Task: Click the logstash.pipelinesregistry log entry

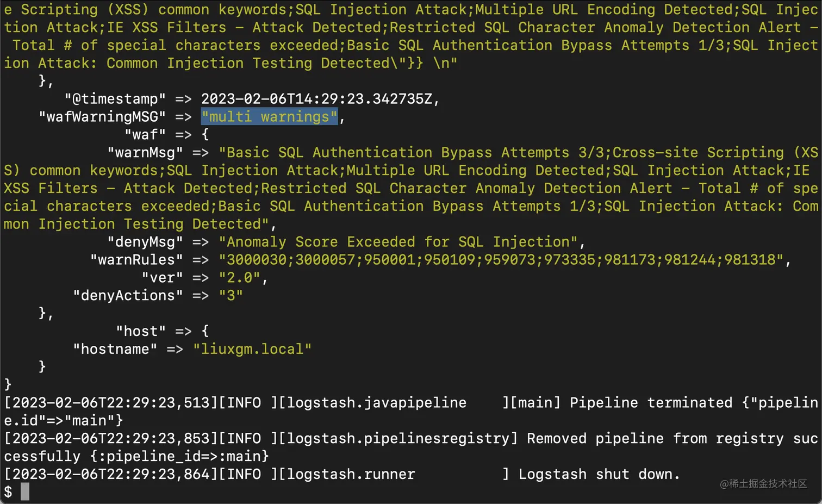Action: (x=410, y=447)
